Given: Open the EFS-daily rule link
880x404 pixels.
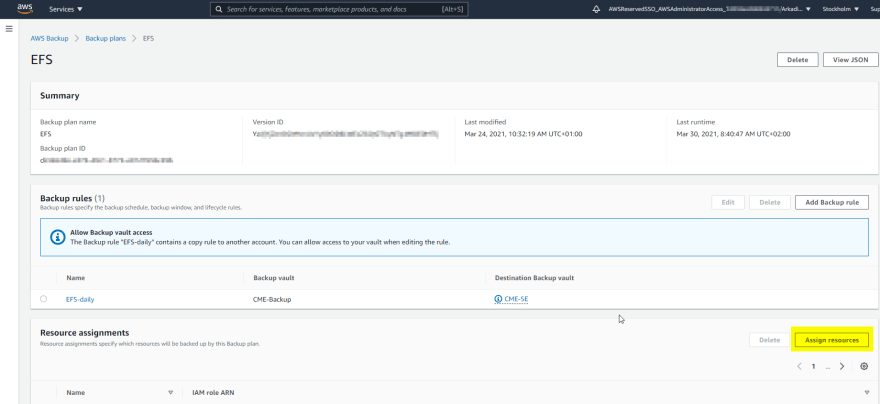Looking at the screenshot, I should point(80,300).
